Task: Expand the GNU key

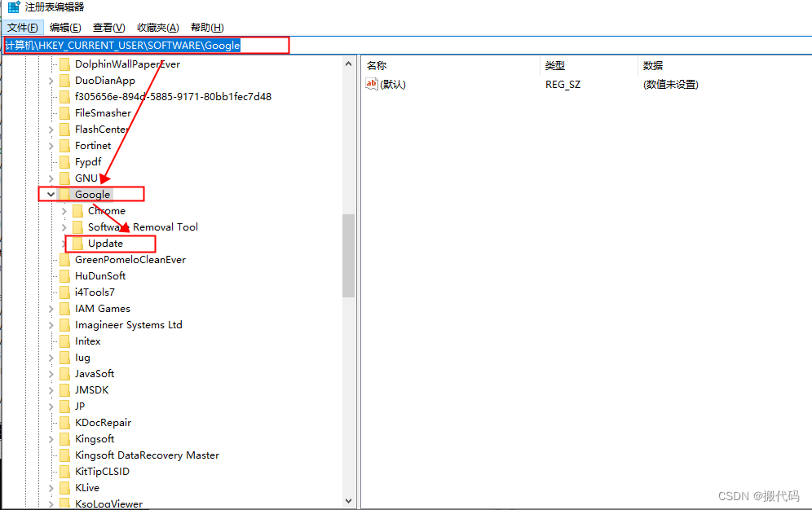Action: coord(51,178)
